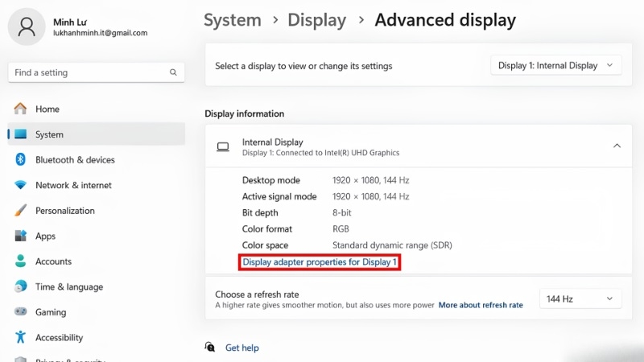The height and width of the screenshot is (362, 644).
Task: Go to Network & internet settings
Action: point(96,185)
